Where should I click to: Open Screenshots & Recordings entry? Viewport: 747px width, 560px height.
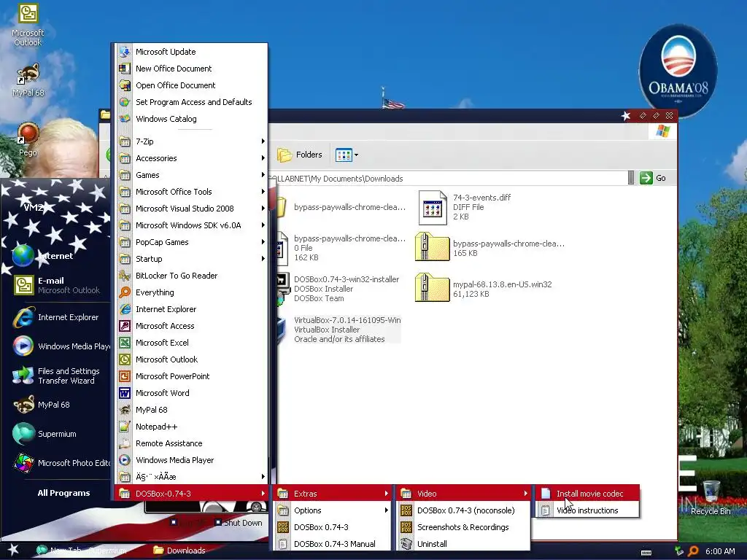coord(463,527)
